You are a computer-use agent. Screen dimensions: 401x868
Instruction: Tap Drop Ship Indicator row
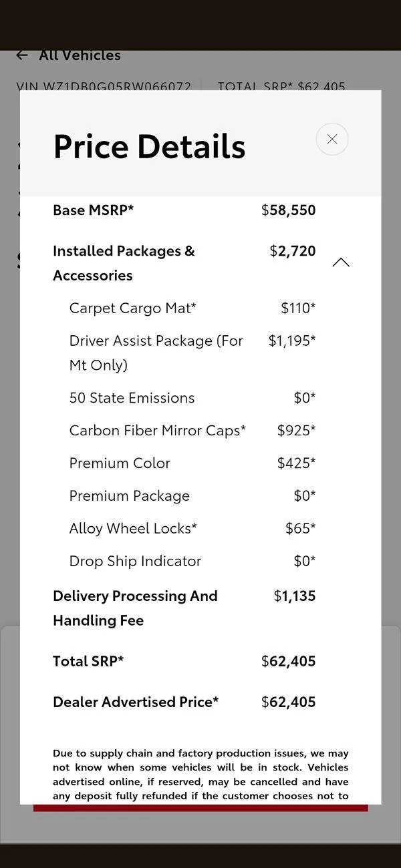pos(192,561)
